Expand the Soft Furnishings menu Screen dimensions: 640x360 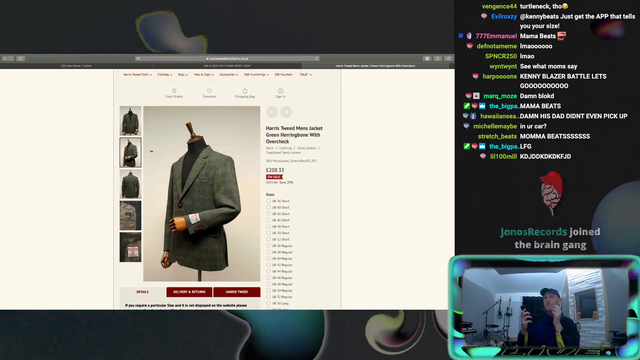pos(256,75)
